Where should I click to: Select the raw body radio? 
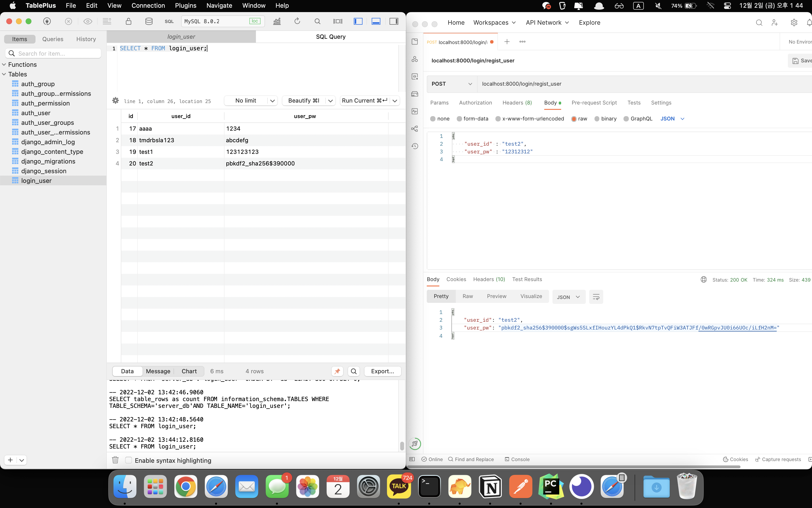coord(574,119)
